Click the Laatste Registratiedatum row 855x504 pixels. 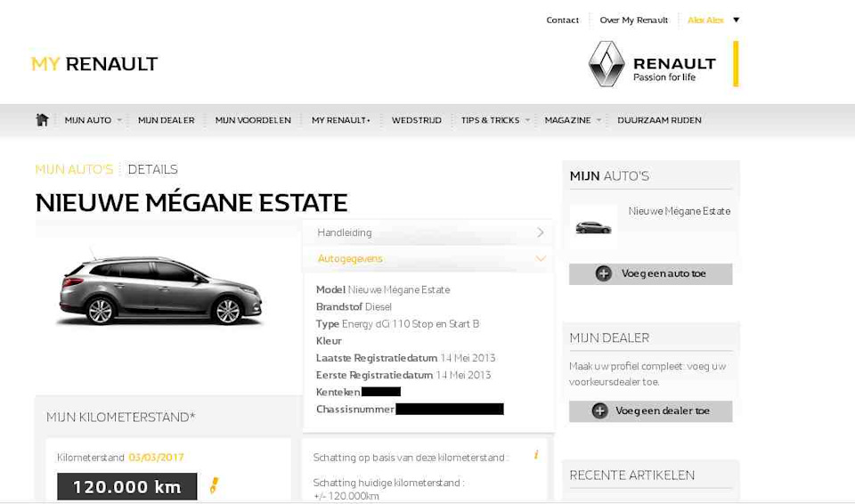click(406, 358)
